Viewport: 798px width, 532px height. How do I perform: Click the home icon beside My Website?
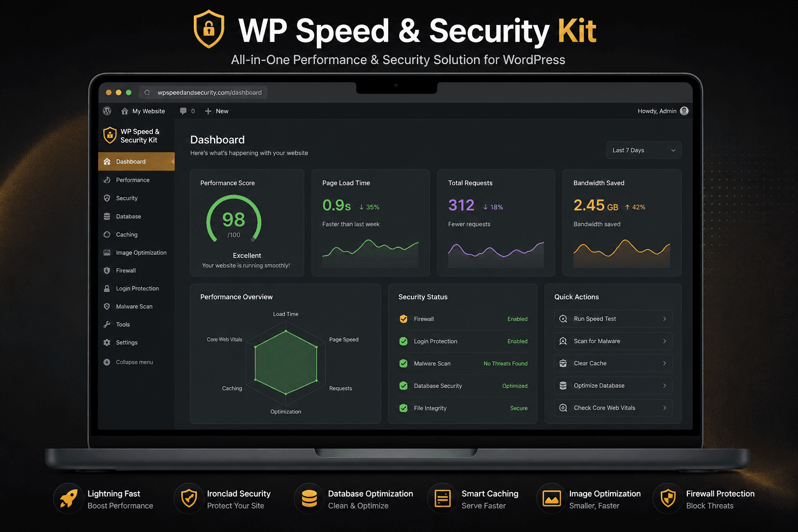point(125,111)
